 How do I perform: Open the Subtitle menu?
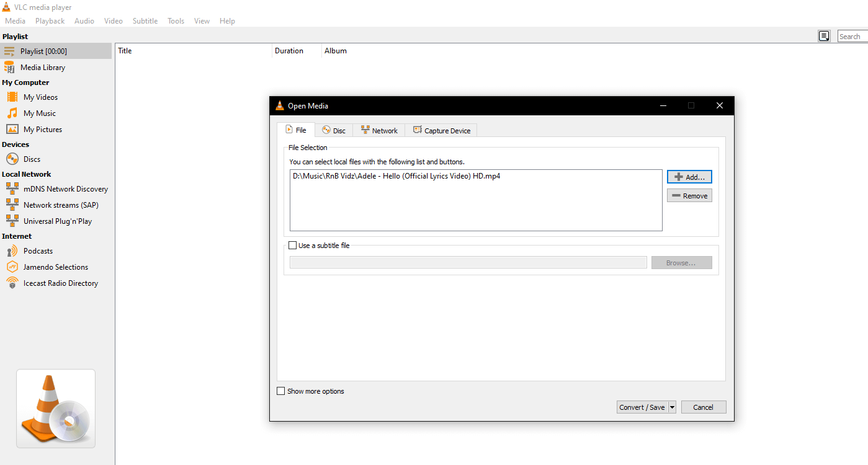click(145, 21)
